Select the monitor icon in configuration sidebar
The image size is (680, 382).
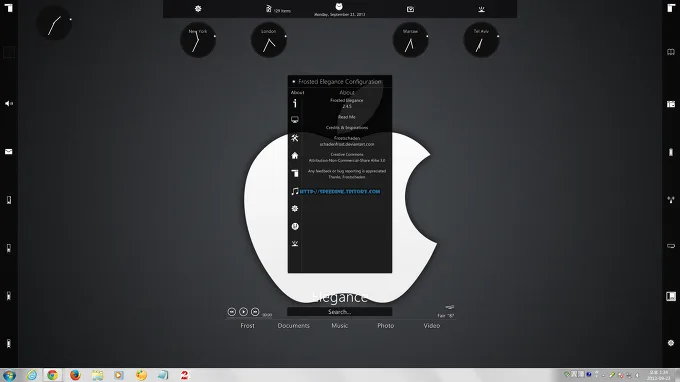pyautogui.click(x=295, y=120)
